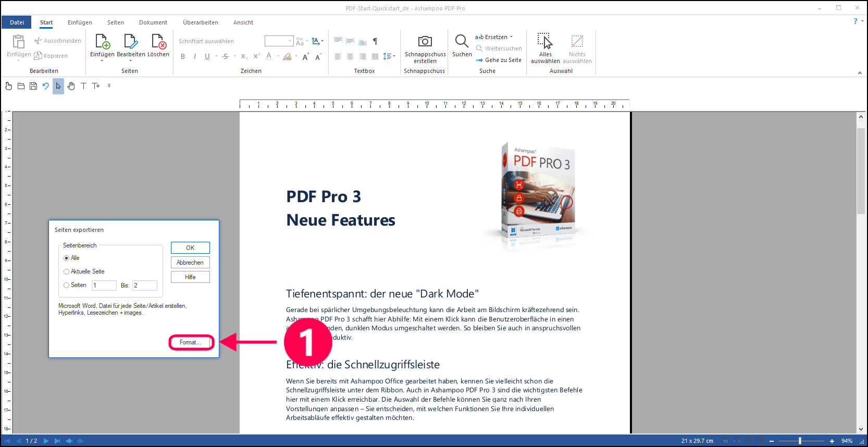Click the Löschen page icon

click(x=158, y=41)
